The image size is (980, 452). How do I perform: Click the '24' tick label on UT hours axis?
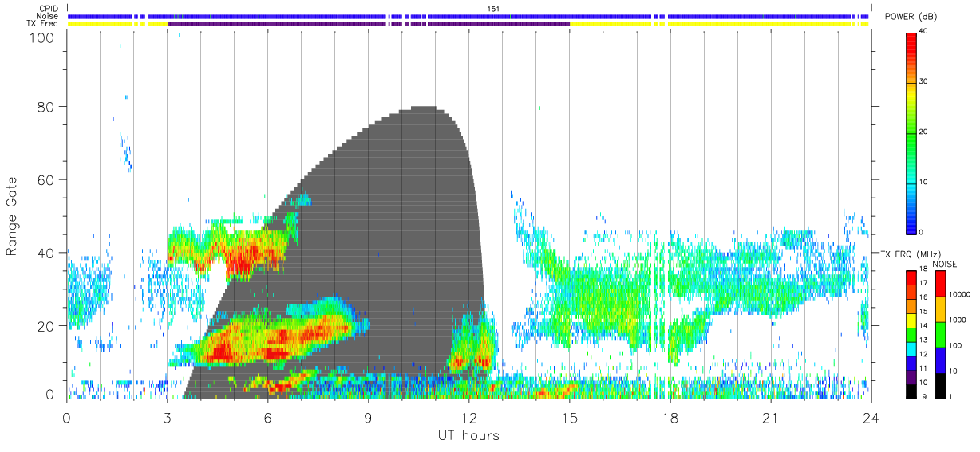tap(871, 419)
